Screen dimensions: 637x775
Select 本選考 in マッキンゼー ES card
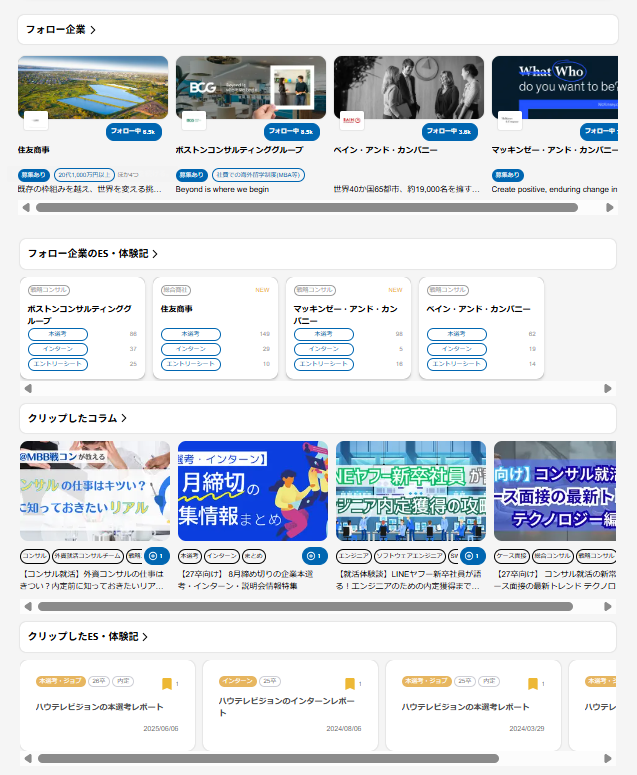324,335
